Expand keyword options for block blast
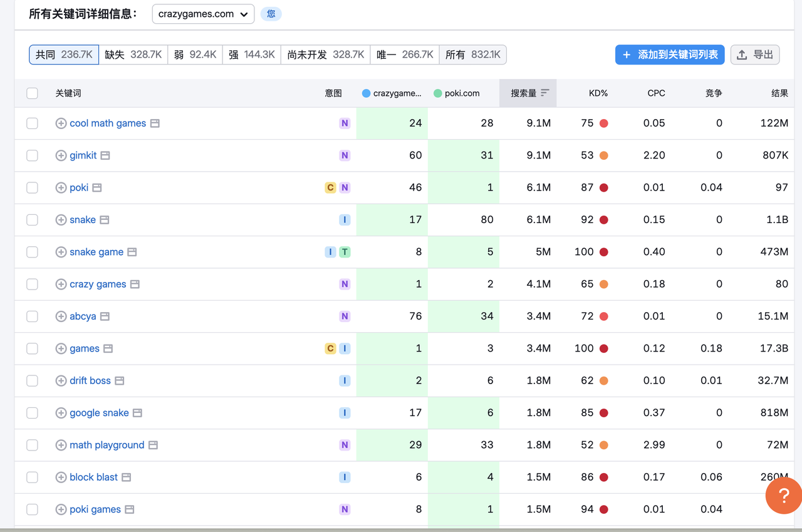Screen dimensions: 802x532 (61, 477)
